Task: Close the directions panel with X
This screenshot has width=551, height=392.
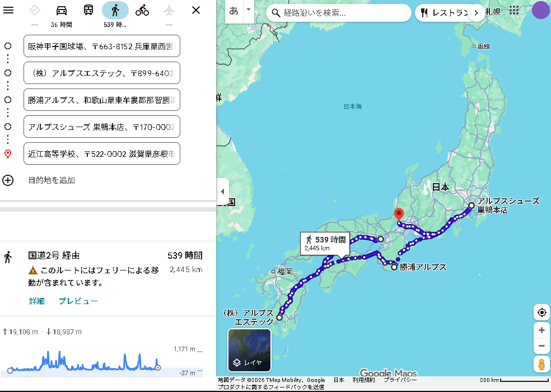Action: tap(196, 10)
